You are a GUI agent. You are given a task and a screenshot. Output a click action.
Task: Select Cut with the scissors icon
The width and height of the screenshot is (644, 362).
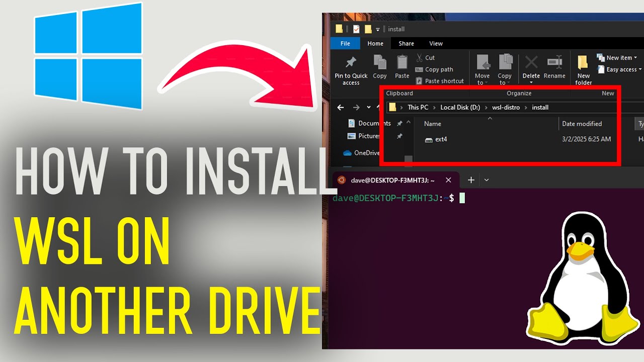point(426,58)
